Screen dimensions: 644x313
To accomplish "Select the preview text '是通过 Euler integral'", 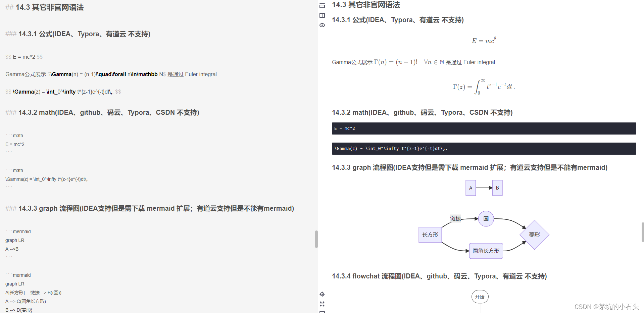I will [470, 62].
